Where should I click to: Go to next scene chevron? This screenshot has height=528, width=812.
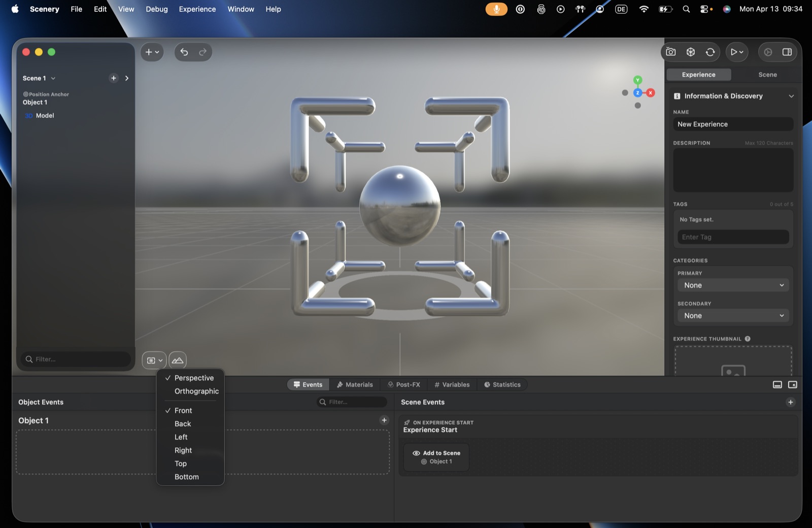pyautogui.click(x=127, y=78)
